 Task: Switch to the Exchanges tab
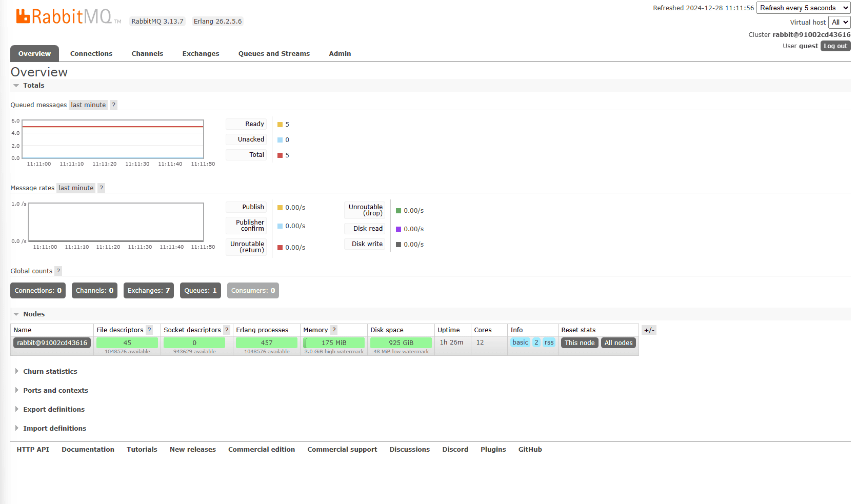point(201,53)
